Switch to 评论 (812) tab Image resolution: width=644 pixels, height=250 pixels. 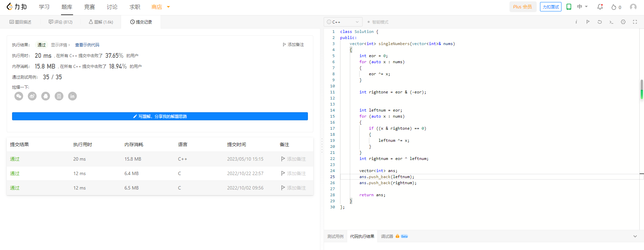coord(60,22)
